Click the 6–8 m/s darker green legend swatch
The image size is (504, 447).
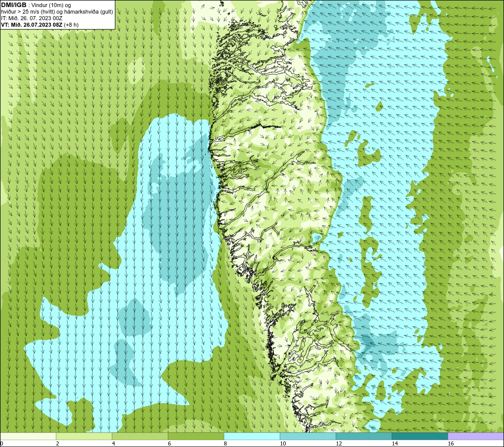[x=196, y=436]
